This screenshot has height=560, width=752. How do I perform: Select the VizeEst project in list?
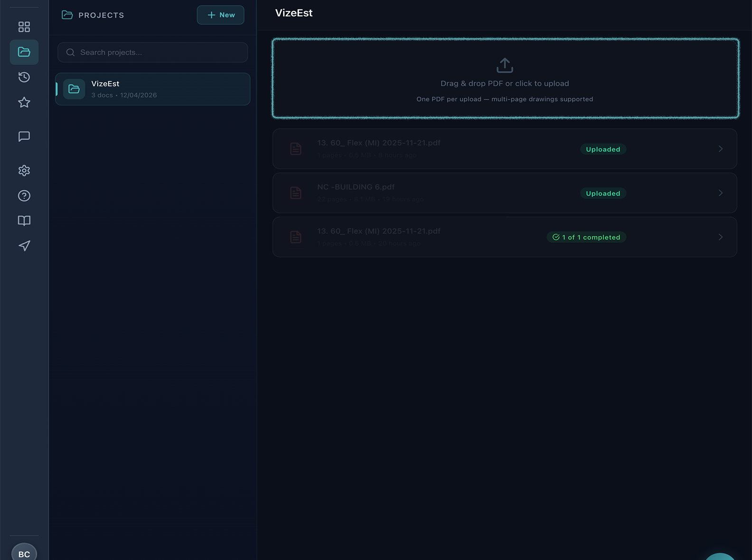point(153,89)
